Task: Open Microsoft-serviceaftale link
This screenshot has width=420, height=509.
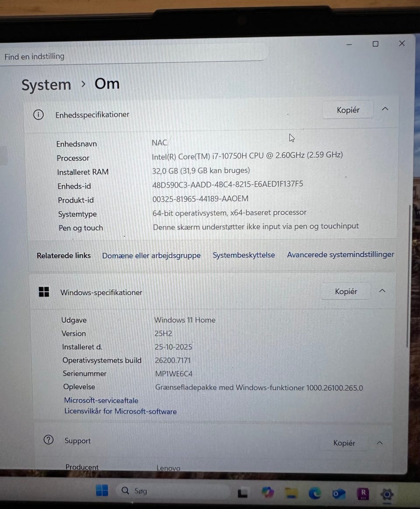Action: coord(101,400)
